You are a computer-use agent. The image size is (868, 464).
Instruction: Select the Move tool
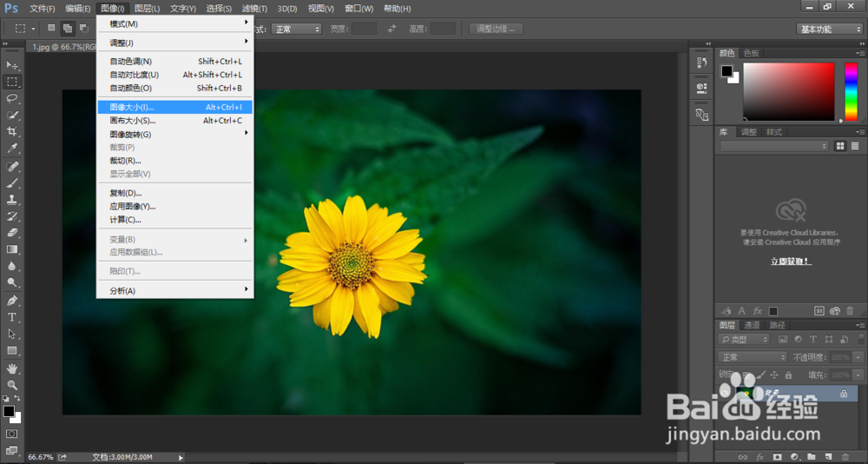click(12, 65)
